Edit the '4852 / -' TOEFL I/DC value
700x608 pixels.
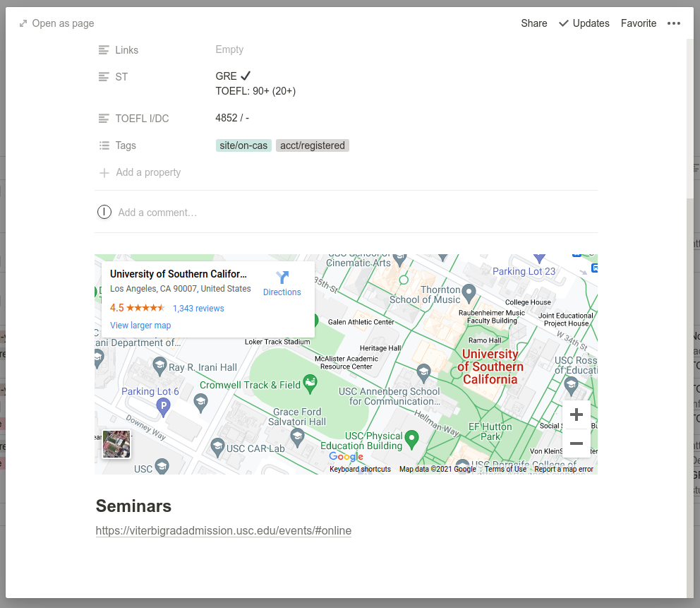[232, 118]
